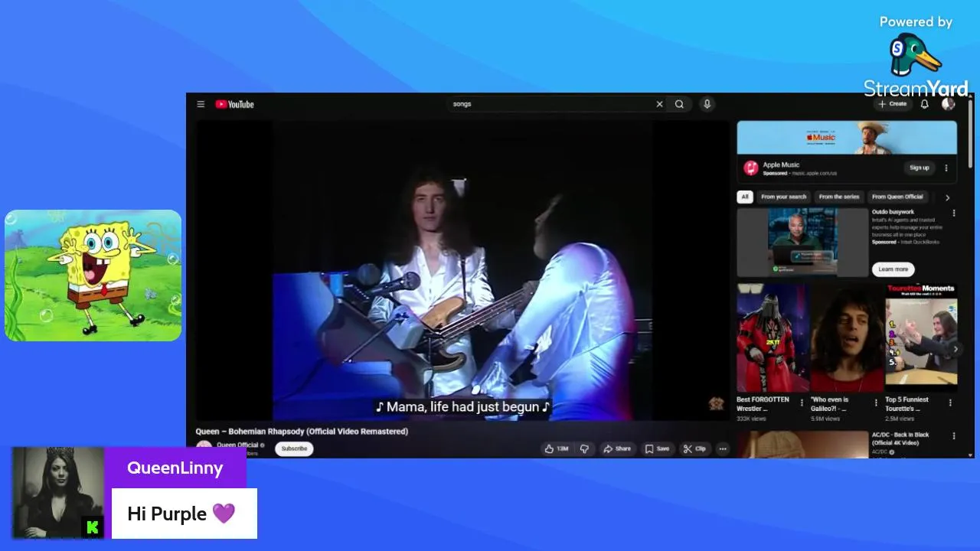Open more actions ellipsis below the video
Screen dimensions: 980x551
pyautogui.click(x=722, y=449)
